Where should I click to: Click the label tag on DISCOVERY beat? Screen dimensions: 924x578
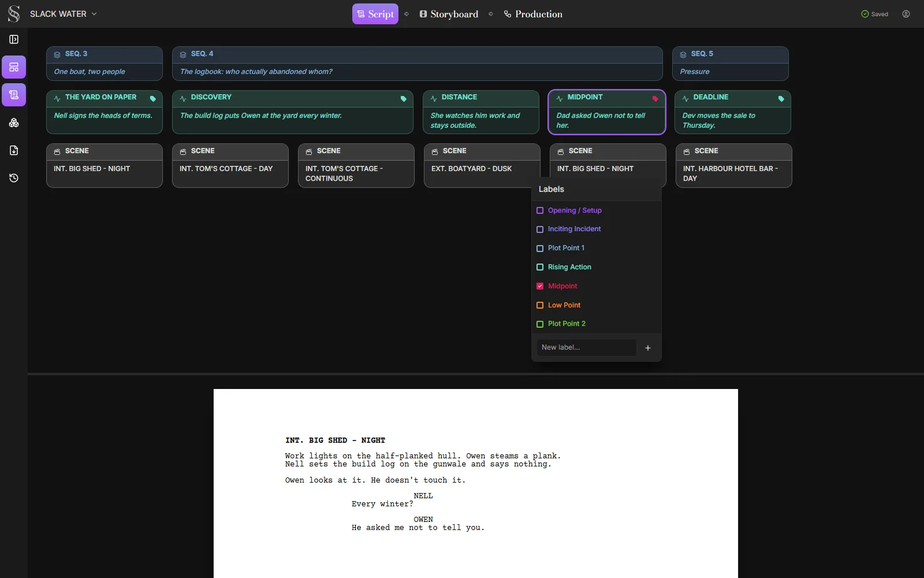[404, 99]
